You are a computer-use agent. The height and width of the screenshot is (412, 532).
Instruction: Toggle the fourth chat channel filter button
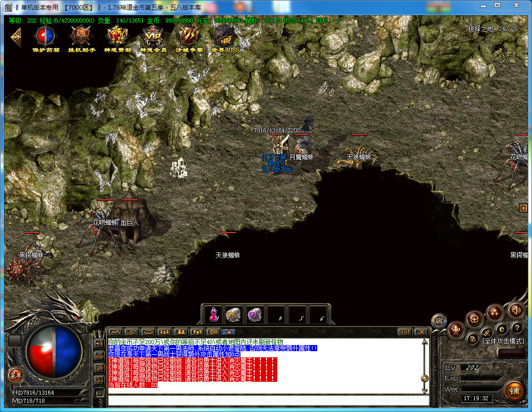pyautogui.click(x=99, y=380)
